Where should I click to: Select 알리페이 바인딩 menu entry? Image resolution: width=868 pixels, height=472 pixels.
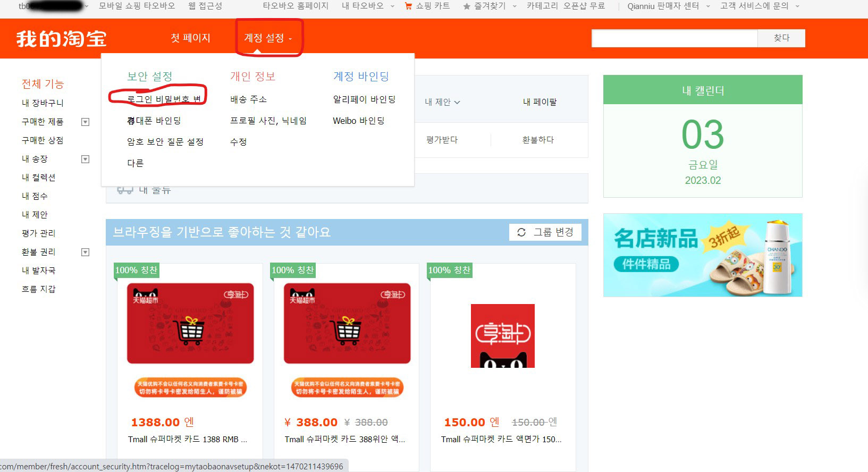pos(364,99)
